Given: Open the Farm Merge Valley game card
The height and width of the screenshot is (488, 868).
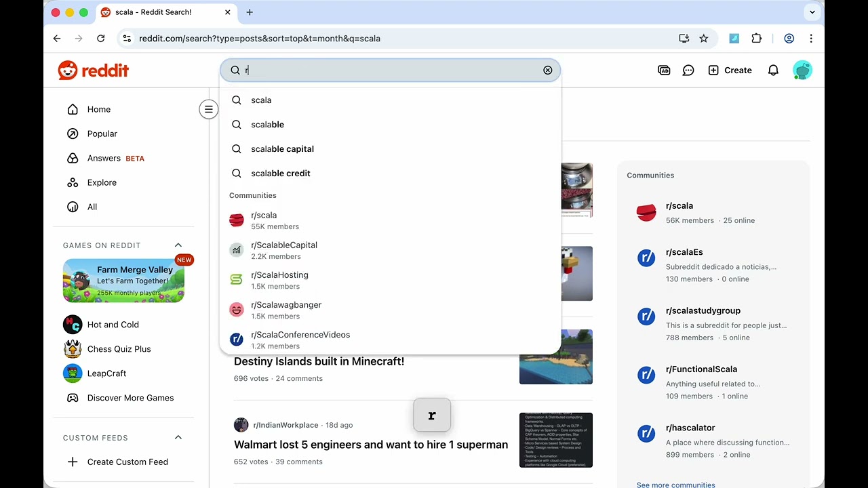Looking at the screenshot, I should point(123,281).
